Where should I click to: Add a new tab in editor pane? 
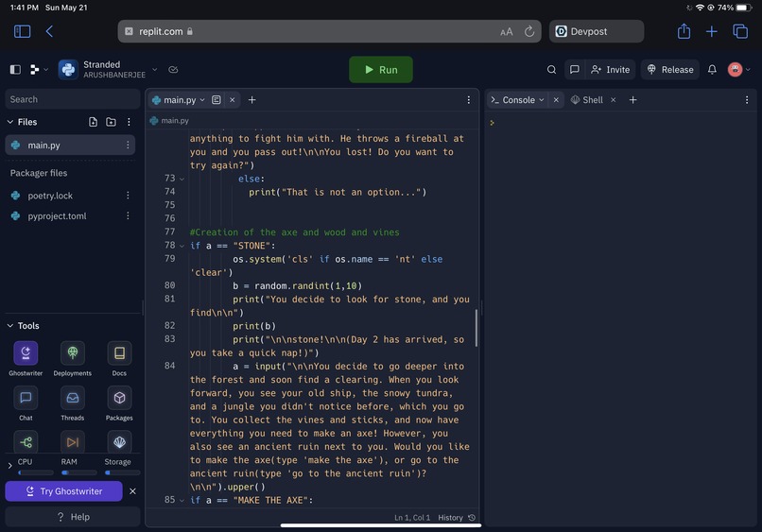point(251,99)
